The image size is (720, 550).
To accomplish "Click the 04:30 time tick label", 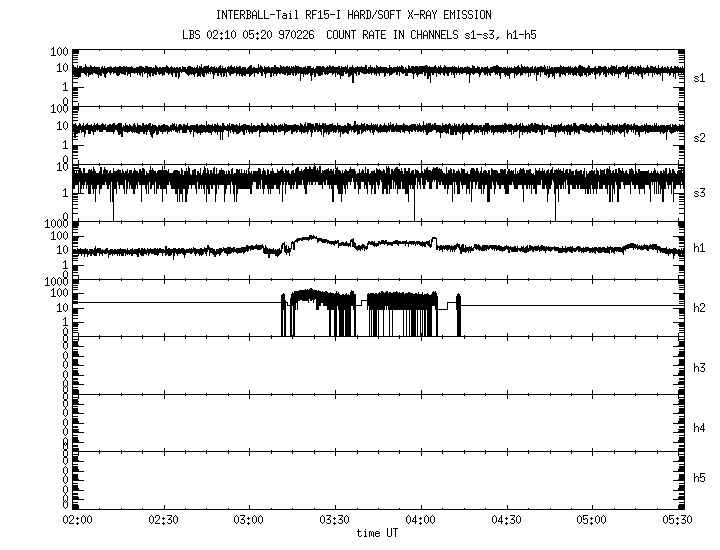I will point(507,521).
